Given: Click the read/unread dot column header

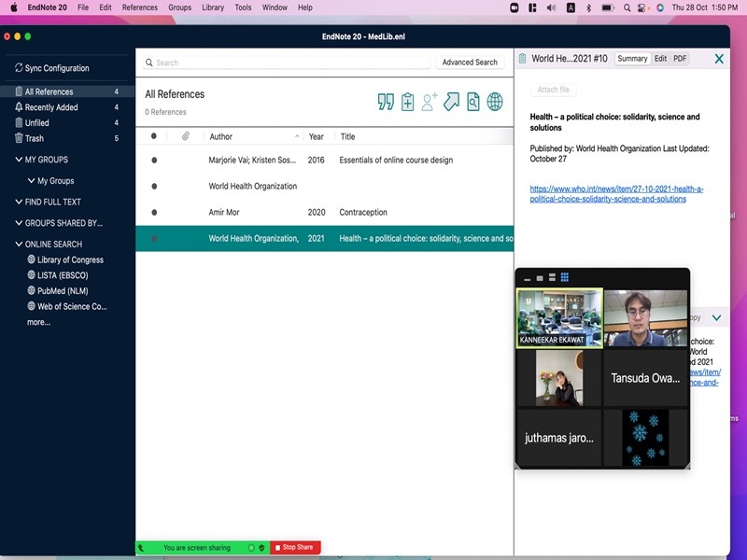Looking at the screenshot, I should pyautogui.click(x=154, y=136).
